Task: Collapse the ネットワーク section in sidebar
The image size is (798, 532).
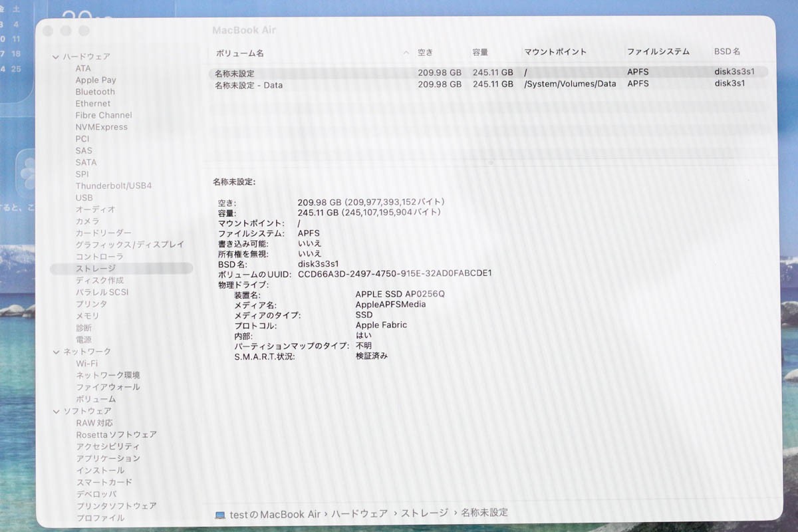Action: click(56, 352)
